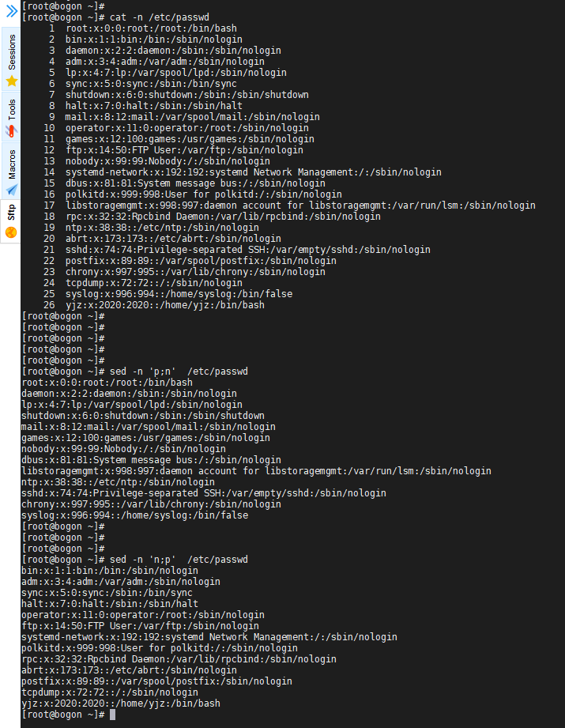This screenshot has height=728, width=565.
Task: Click unnumbered tcpdump line in 'n;p' output
Action: 110,692
